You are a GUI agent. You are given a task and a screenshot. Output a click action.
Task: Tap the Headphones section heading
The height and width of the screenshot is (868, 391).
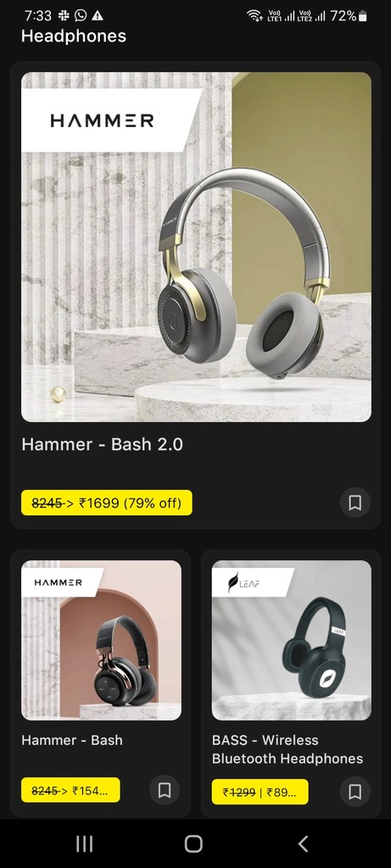pos(74,36)
